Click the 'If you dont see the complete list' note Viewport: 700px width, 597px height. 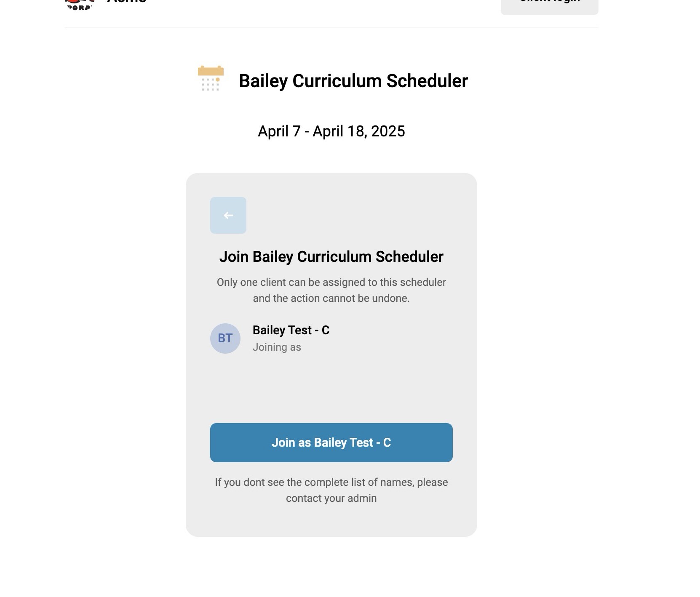pyautogui.click(x=331, y=482)
